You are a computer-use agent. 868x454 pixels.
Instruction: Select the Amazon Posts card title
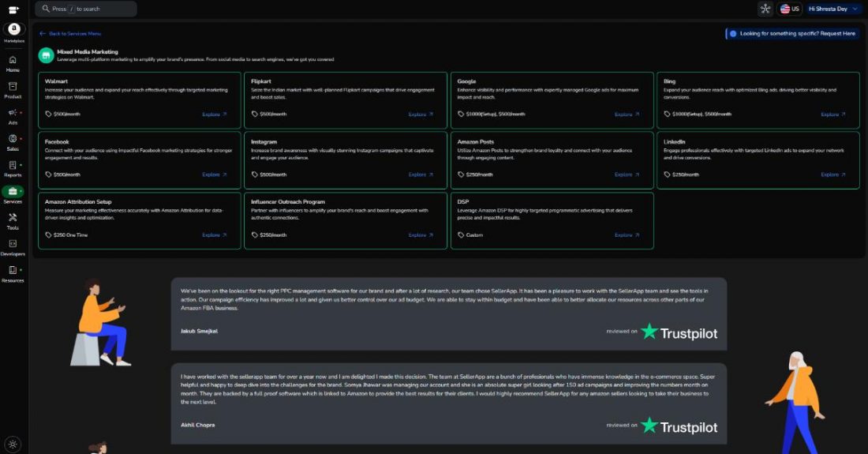476,142
